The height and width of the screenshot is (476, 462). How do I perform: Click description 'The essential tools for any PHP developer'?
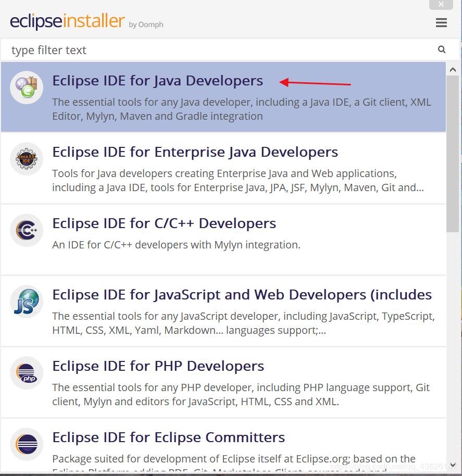(241, 394)
